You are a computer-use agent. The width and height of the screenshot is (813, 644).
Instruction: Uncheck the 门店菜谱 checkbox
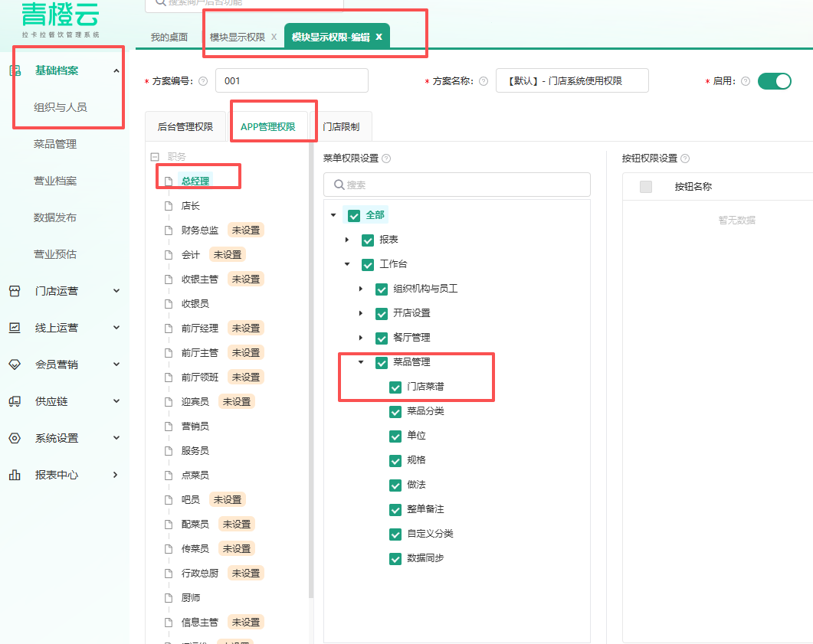pyautogui.click(x=395, y=387)
